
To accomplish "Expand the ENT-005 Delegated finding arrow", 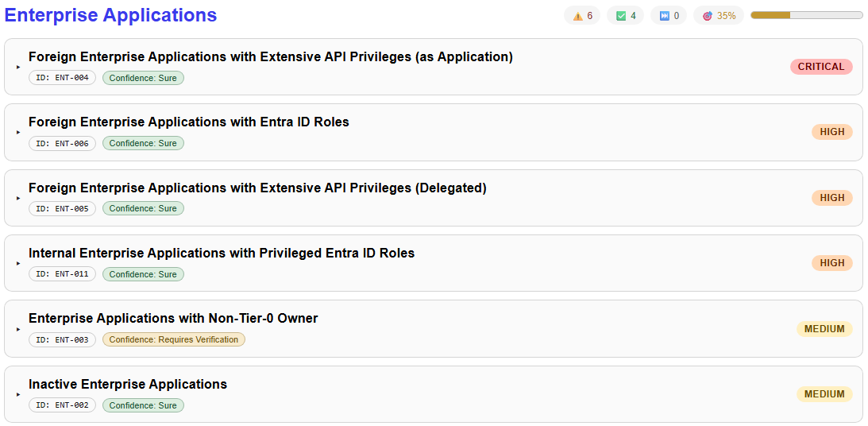I will 18,198.
